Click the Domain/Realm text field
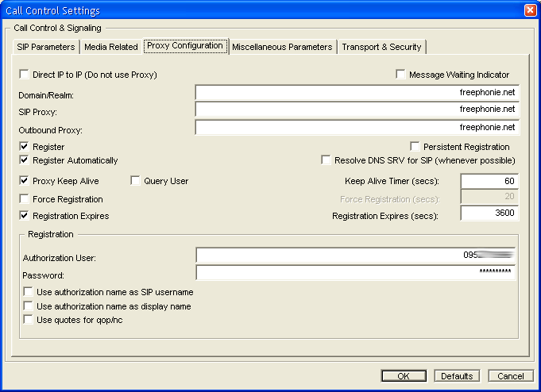This screenshot has width=541, height=392. pyautogui.click(x=357, y=93)
